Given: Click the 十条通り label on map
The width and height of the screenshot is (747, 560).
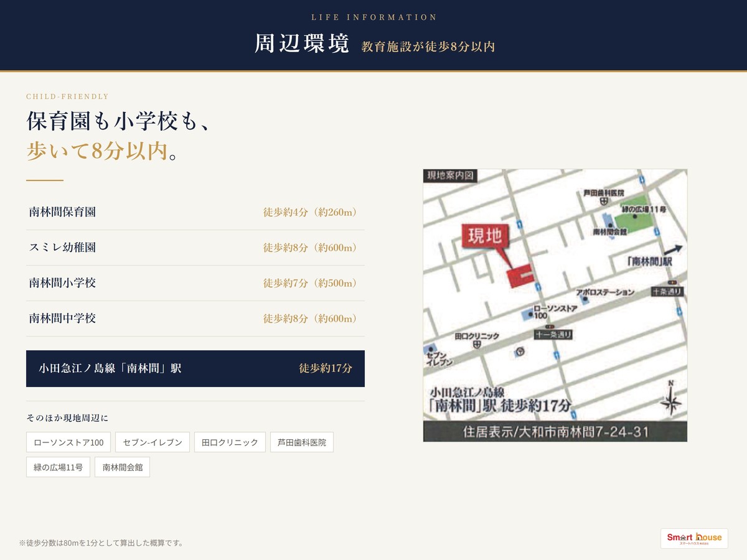Looking at the screenshot, I should point(667,291).
